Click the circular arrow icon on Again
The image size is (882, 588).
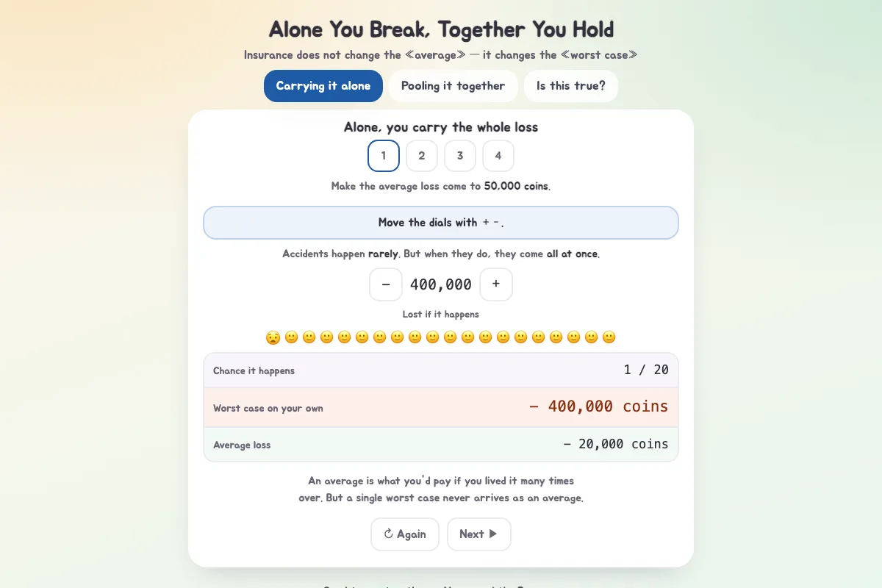coord(389,534)
